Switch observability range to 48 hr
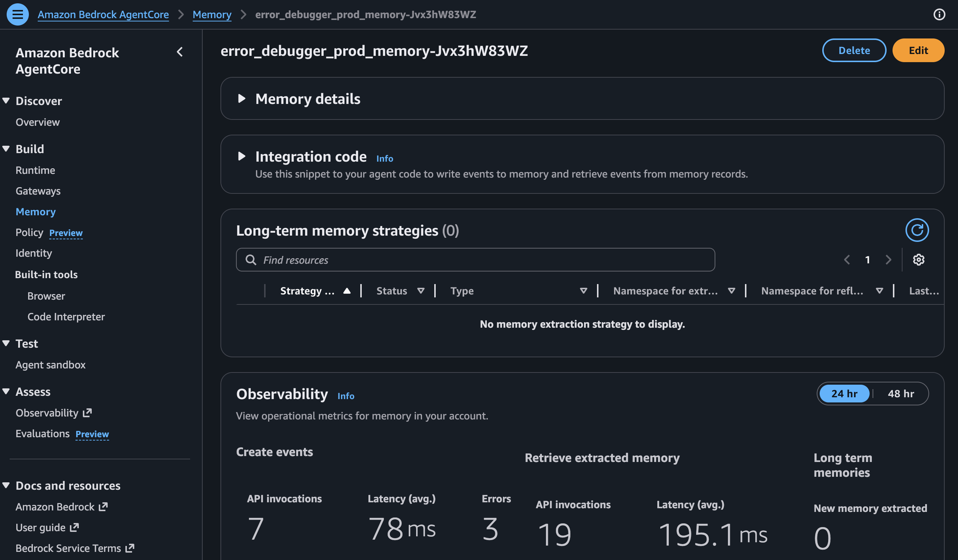The image size is (958, 560). click(900, 394)
